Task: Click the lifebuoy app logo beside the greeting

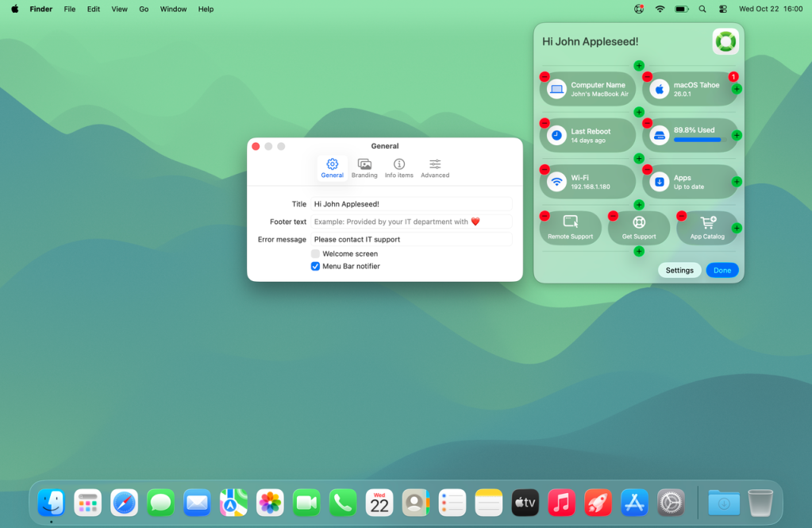Action: coord(725,40)
